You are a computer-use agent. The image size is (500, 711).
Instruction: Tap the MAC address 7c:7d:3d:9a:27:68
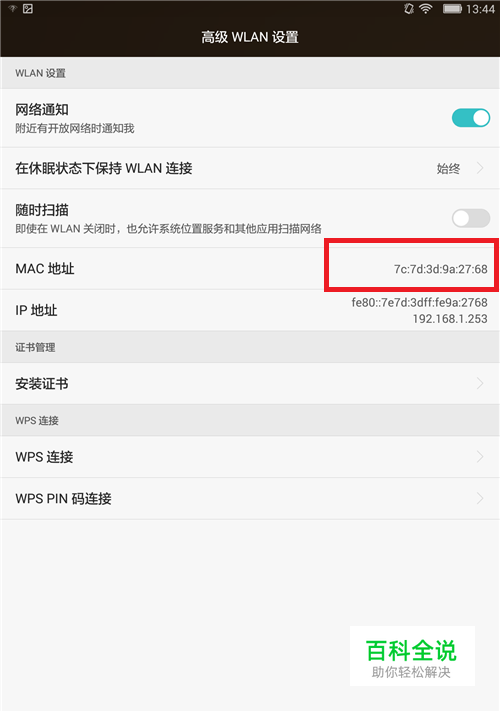pos(441,269)
